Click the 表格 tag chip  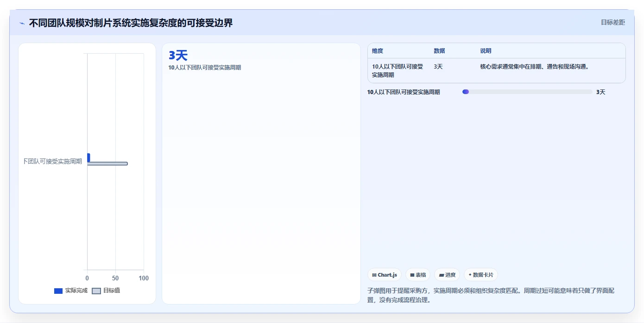click(418, 275)
